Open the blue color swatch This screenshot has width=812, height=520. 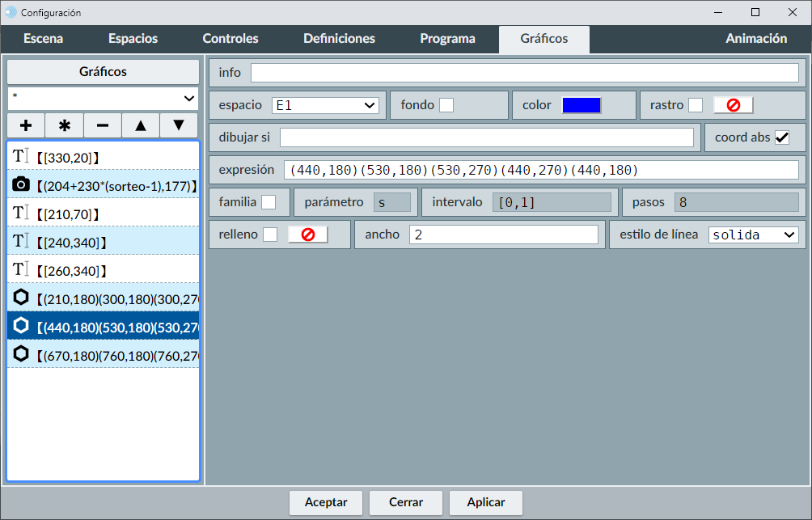point(582,105)
